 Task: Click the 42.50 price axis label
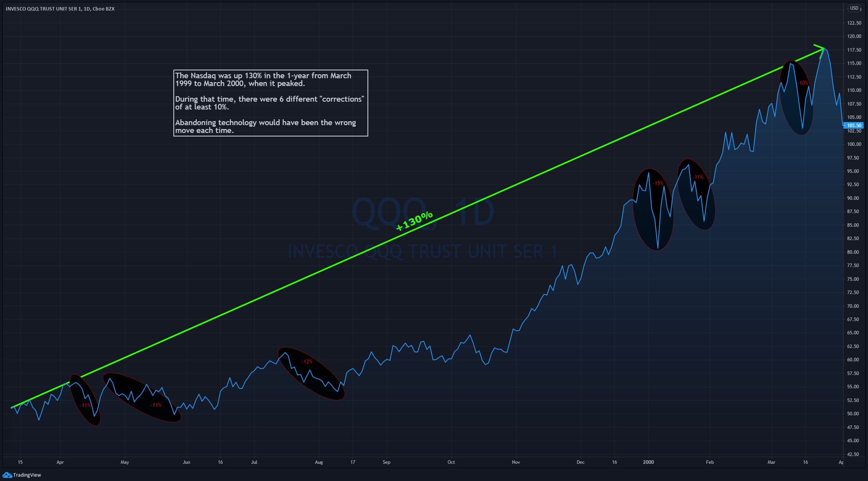click(853, 454)
